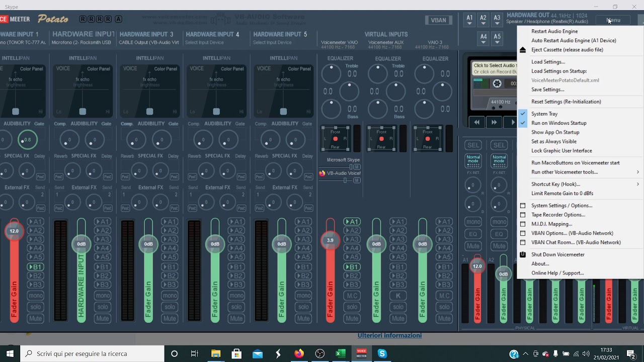Launch Firefox from the taskbar
The width and height of the screenshot is (644, 362).
click(299, 353)
